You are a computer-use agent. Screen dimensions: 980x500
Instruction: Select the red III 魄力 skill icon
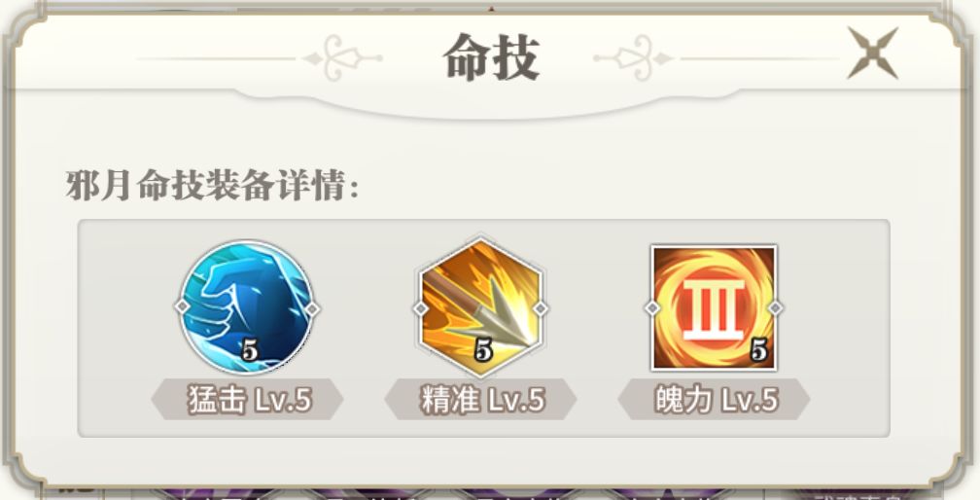[x=714, y=307]
